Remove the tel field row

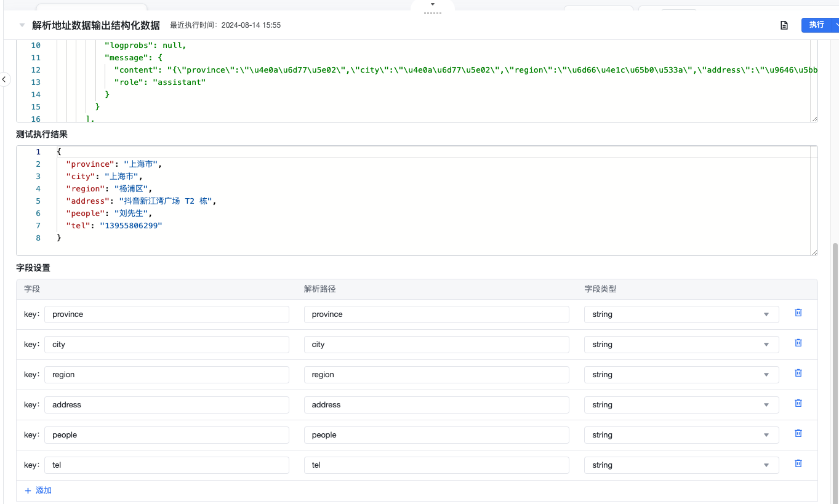[798, 463]
